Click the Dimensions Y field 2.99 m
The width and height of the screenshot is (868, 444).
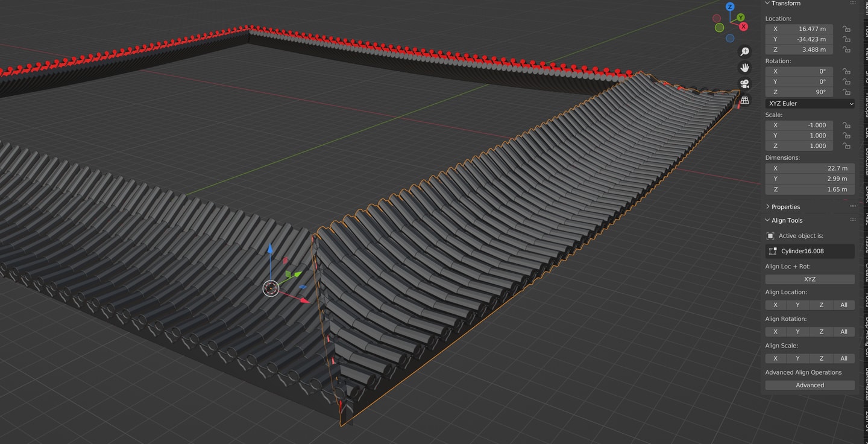(810, 179)
